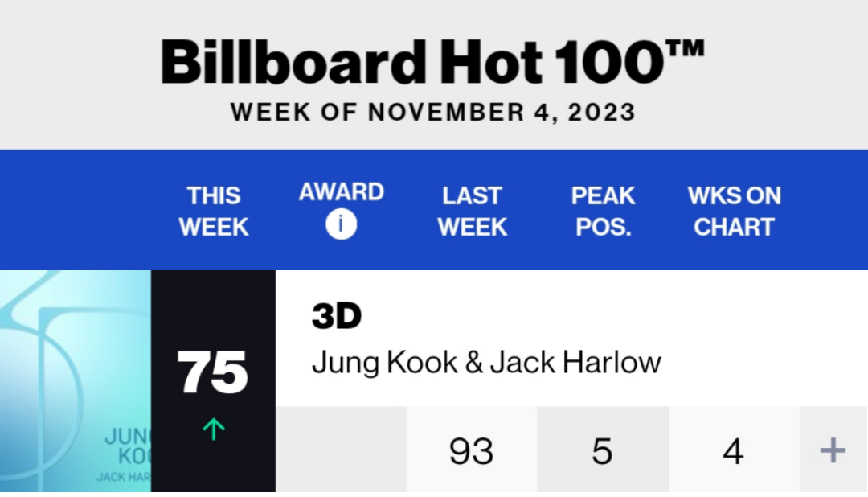
Task: Click the green up arrow trend icon
Action: 214,429
